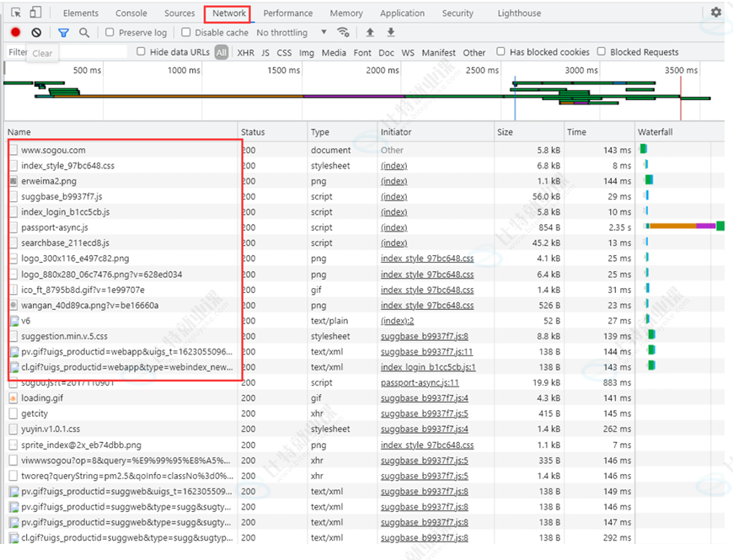Toggle the filter funnel icon

click(63, 32)
